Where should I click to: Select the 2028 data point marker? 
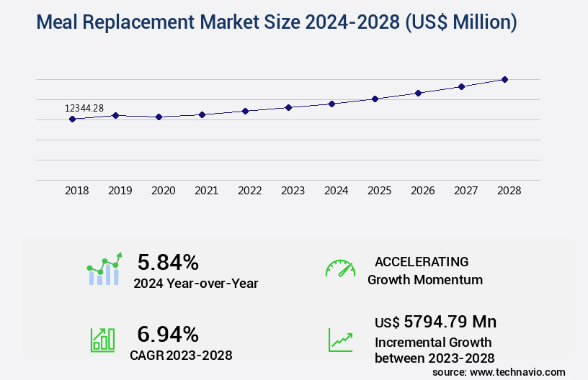(504, 79)
